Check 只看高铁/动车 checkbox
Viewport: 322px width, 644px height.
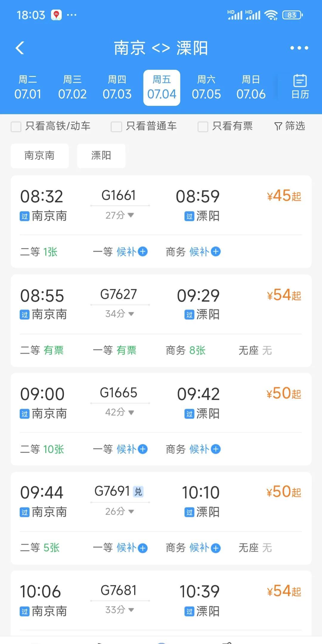16,126
